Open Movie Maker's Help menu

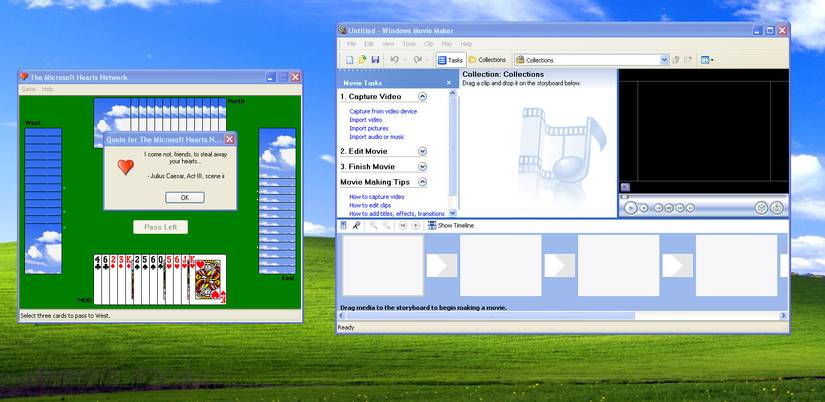click(466, 44)
